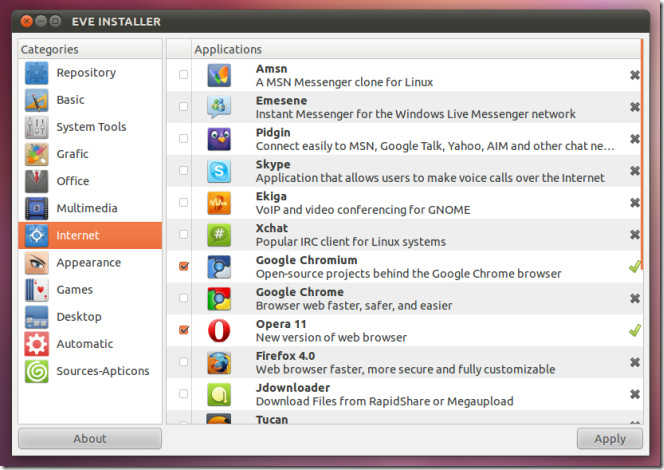664x470 pixels.
Task: Click the Games playing cards icon
Action: click(x=36, y=290)
